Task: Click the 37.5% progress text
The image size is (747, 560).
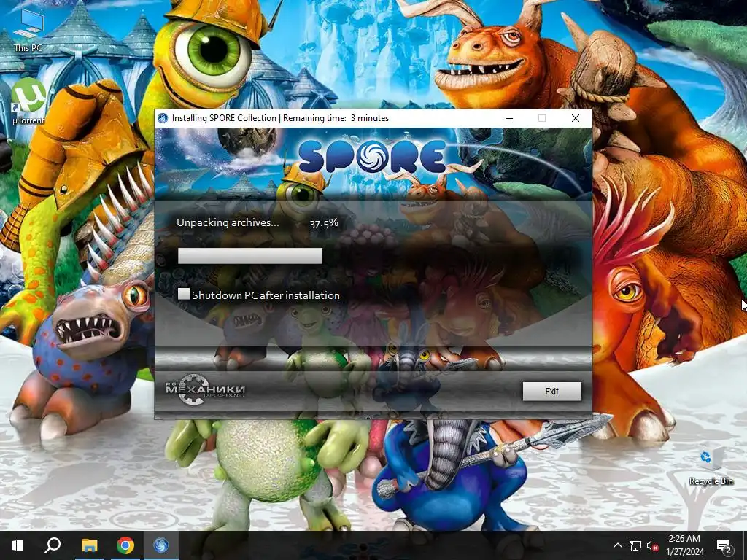Action: pyautogui.click(x=324, y=223)
